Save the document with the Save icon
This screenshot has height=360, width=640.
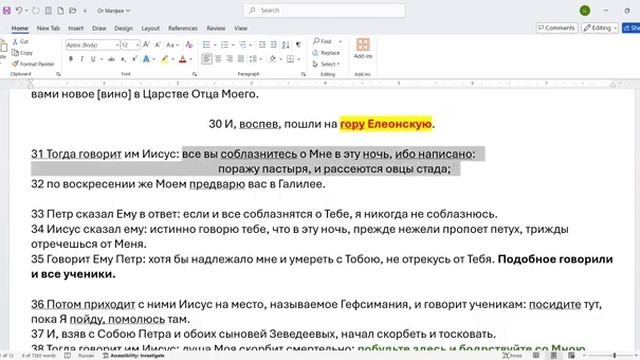7,11
